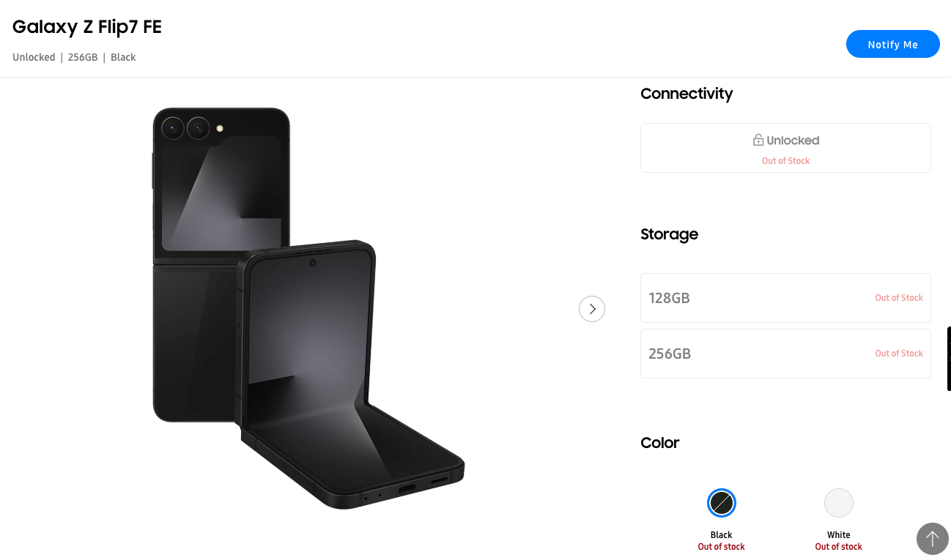951x560 pixels.
Task: Click Out of Stock text in 128GB row
Action: [899, 298]
